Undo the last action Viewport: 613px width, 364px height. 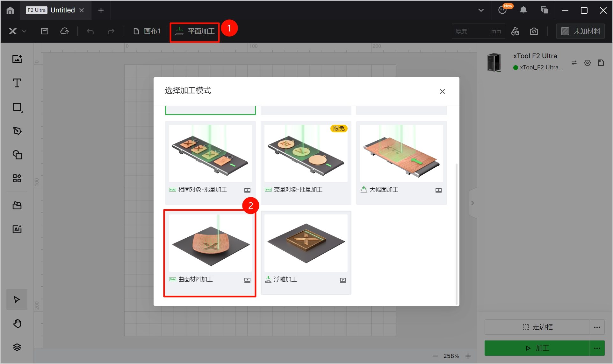coord(90,31)
